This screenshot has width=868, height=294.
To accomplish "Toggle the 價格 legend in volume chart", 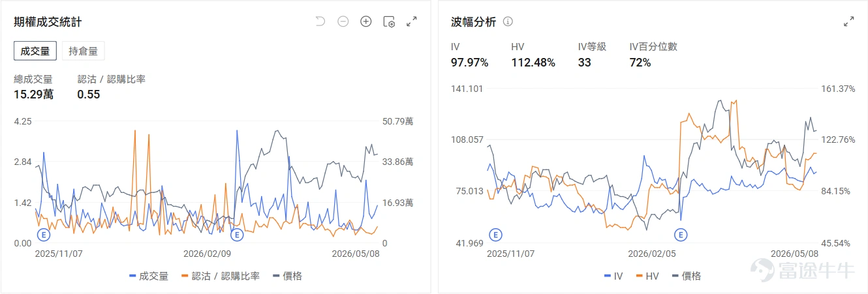I will tap(287, 276).
